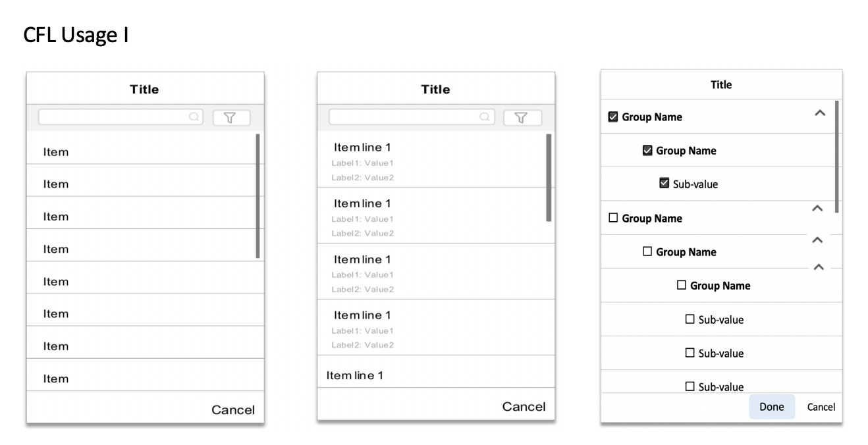This screenshot has width=868, height=445.
Task: Click Cancel in the left list panel
Action: pyautogui.click(x=232, y=410)
